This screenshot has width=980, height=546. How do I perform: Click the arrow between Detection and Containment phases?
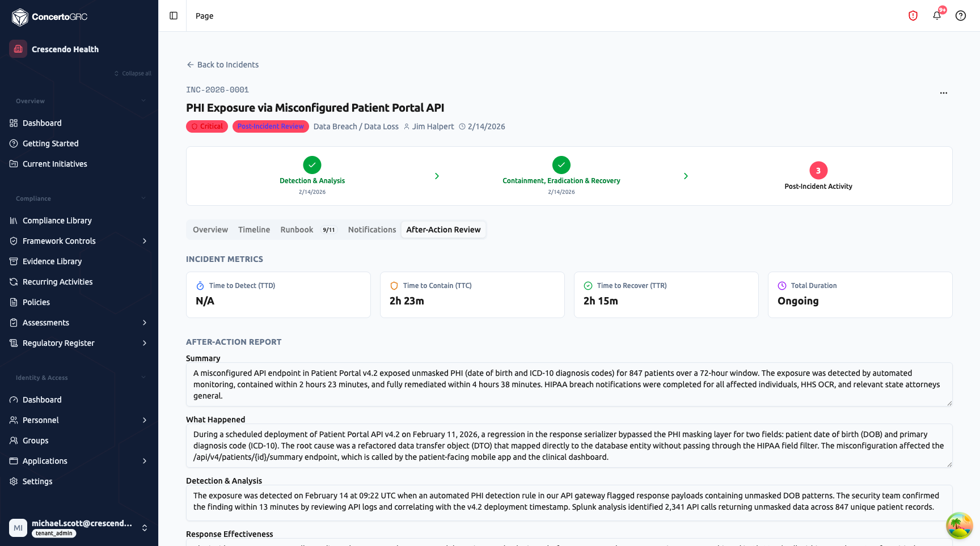[x=437, y=176]
